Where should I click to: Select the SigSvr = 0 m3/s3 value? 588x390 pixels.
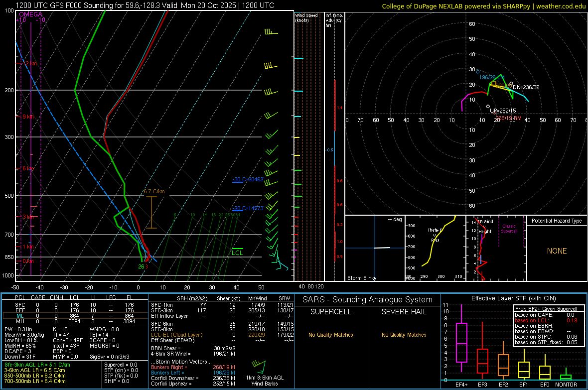pyautogui.click(x=110, y=357)
